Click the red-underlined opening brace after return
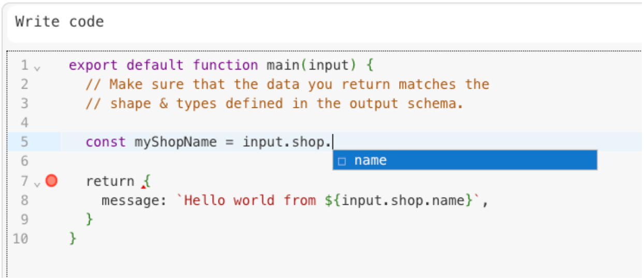Image resolution: width=644 pixels, height=280 pixels. [x=147, y=181]
